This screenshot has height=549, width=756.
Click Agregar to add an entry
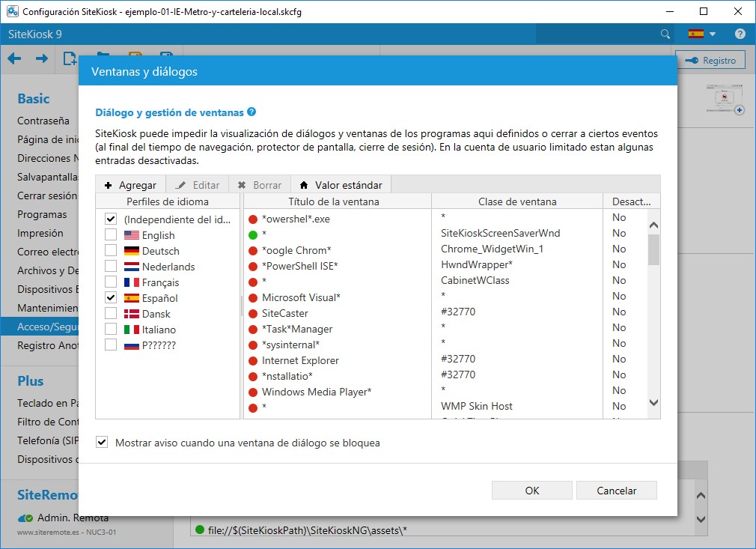pyautogui.click(x=130, y=185)
